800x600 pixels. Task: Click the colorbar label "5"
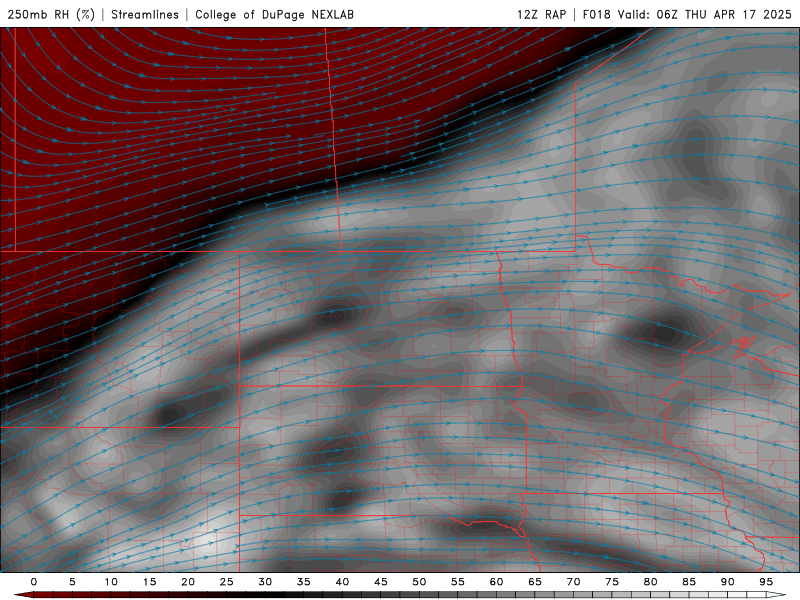pos(72,582)
